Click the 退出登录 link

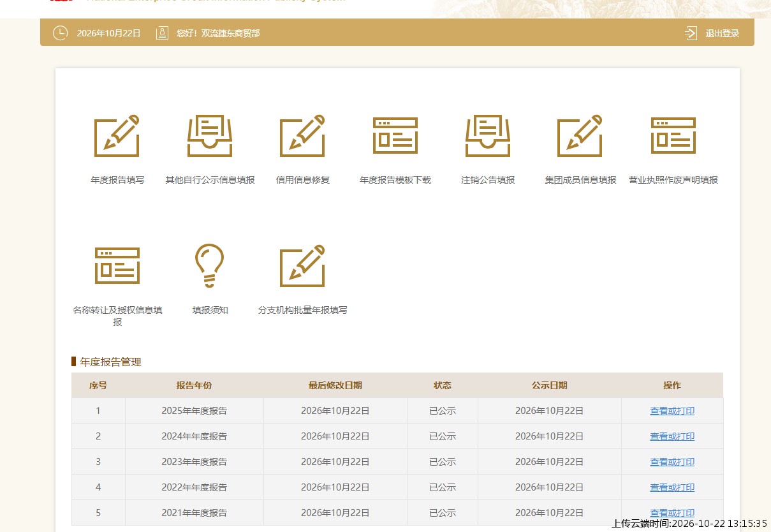tap(723, 33)
